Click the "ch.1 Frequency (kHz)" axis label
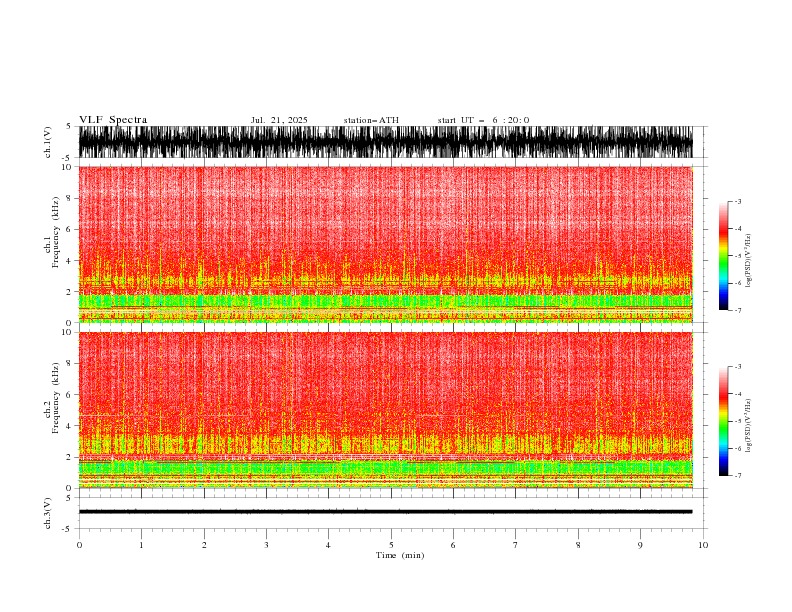Image resolution: width=792 pixels, height=612 pixels. pyautogui.click(x=52, y=232)
